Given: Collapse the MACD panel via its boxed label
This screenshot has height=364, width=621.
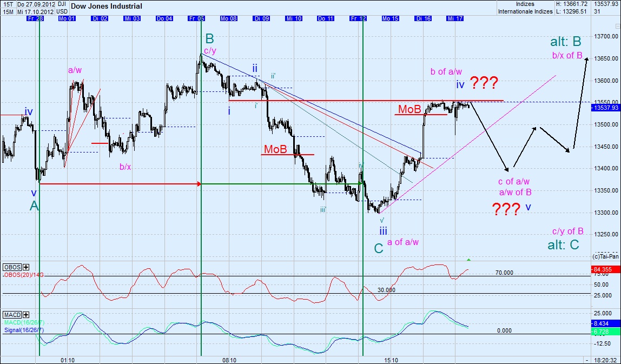Looking at the screenshot, I should click(x=12, y=314).
